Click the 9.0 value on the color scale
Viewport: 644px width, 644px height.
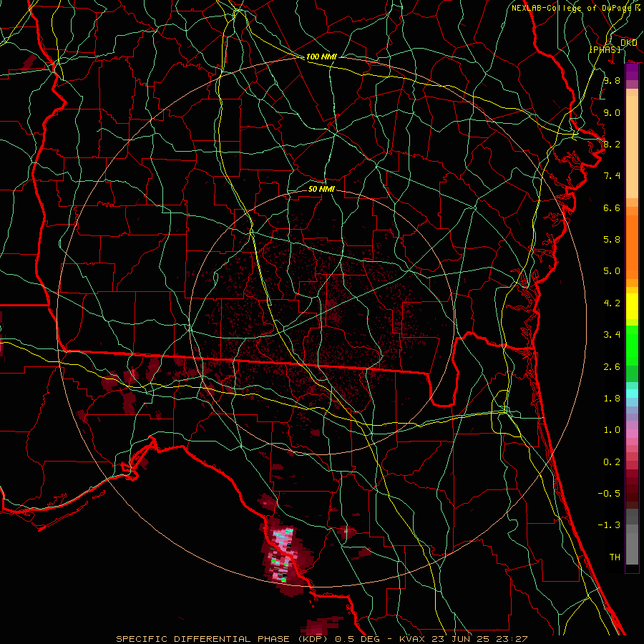pos(612,112)
